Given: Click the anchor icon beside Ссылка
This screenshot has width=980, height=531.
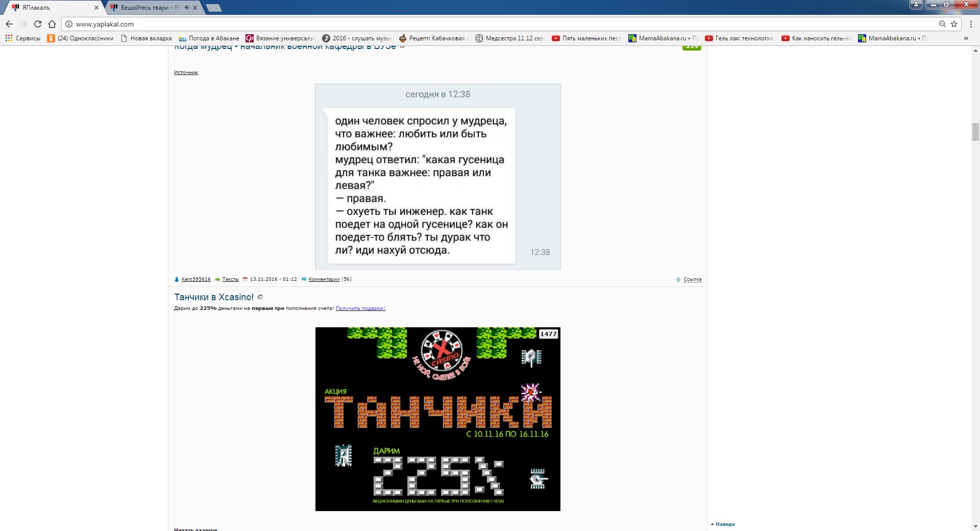Looking at the screenshot, I should (678, 280).
